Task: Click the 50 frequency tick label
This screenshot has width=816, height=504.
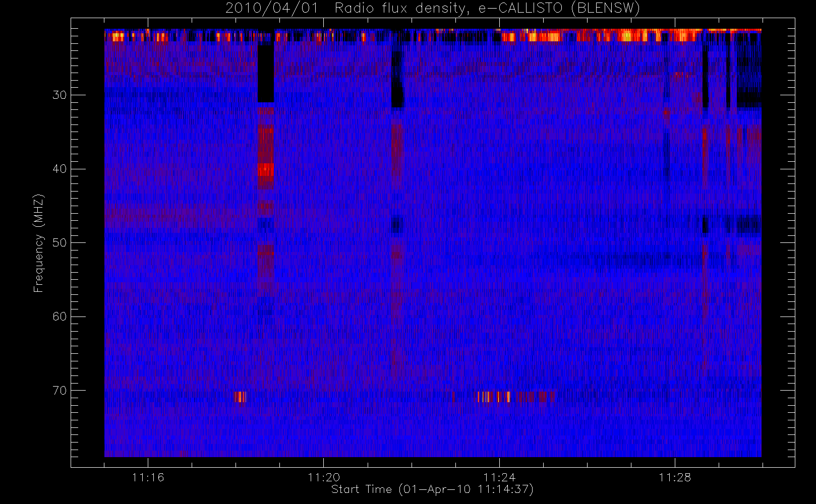Action: point(60,242)
